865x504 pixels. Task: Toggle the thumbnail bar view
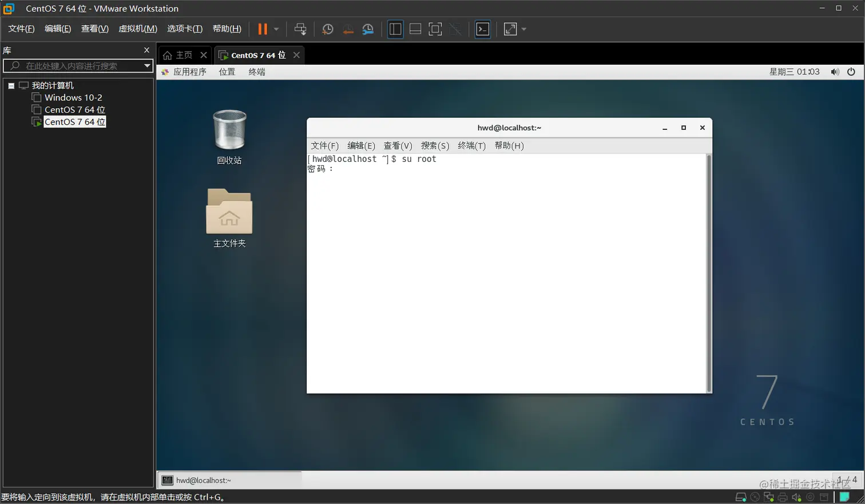coord(415,29)
